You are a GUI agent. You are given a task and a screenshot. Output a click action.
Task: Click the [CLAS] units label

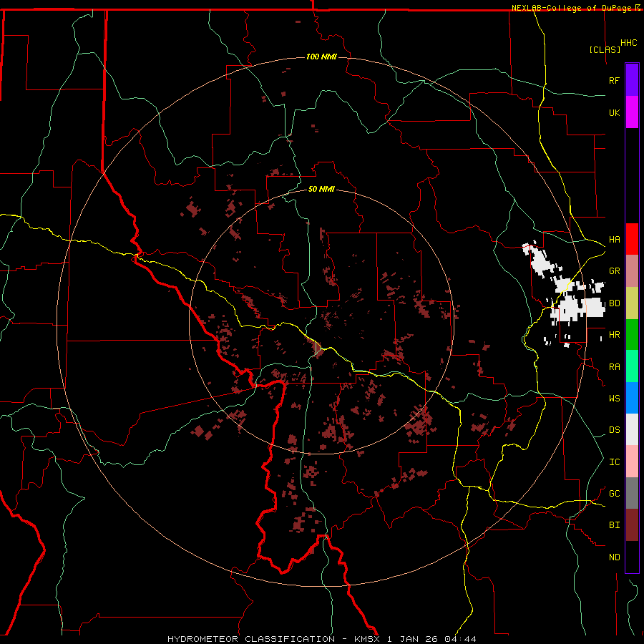coord(605,50)
